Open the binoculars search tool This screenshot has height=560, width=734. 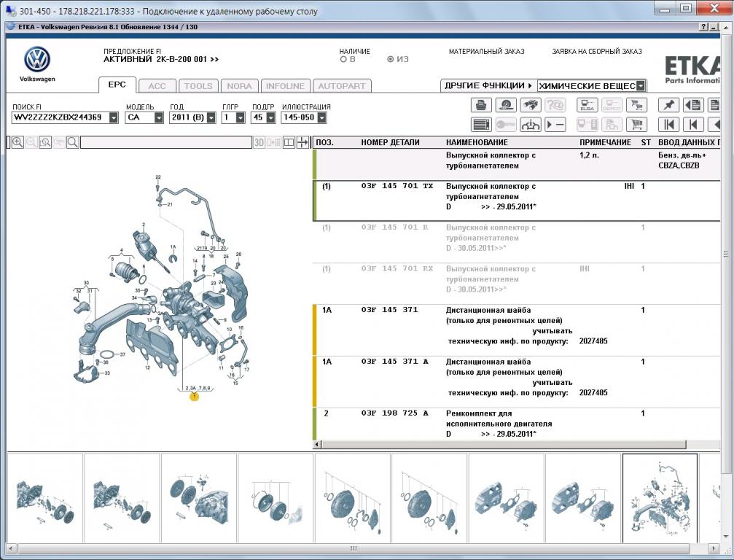(x=531, y=105)
